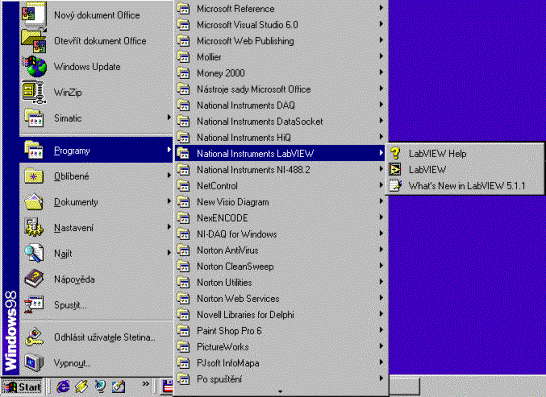
Task: Expand the Oblíbené submenu arrow
Action: point(169,175)
